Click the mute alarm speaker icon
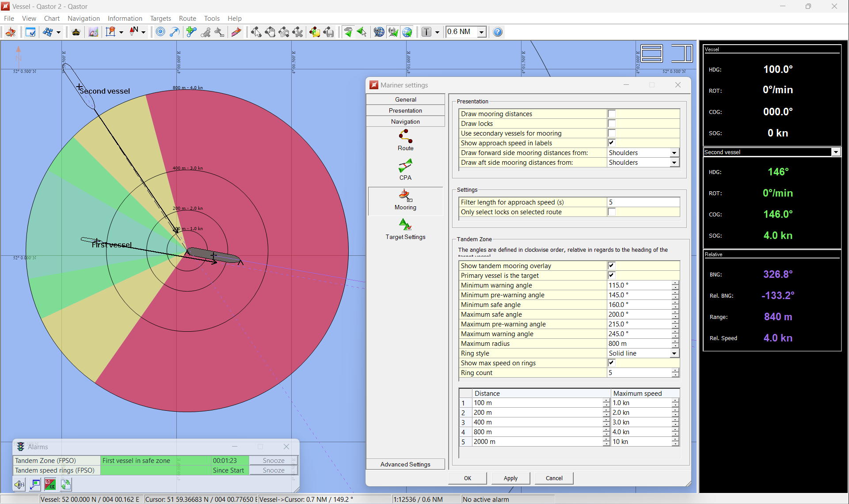The width and height of the screenshot is (849, 504). pos(19,485)
